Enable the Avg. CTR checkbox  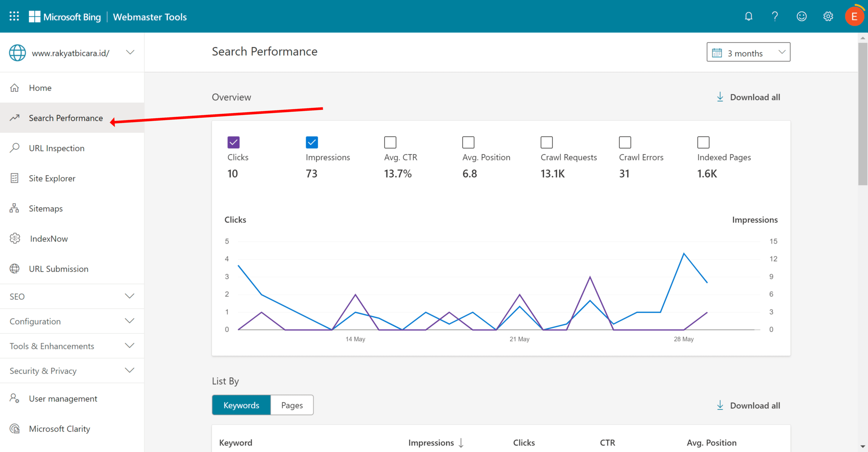tap(390, 142)
